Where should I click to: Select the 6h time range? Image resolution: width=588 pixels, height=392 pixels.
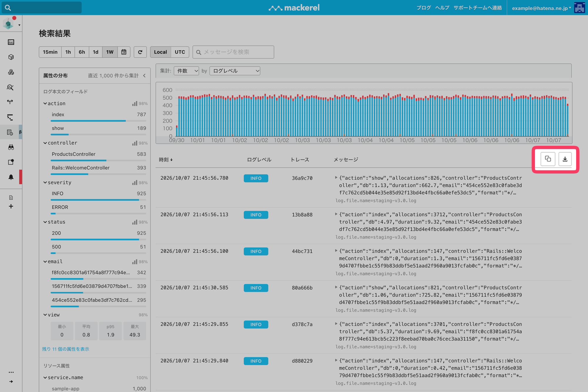pos(82,52)
